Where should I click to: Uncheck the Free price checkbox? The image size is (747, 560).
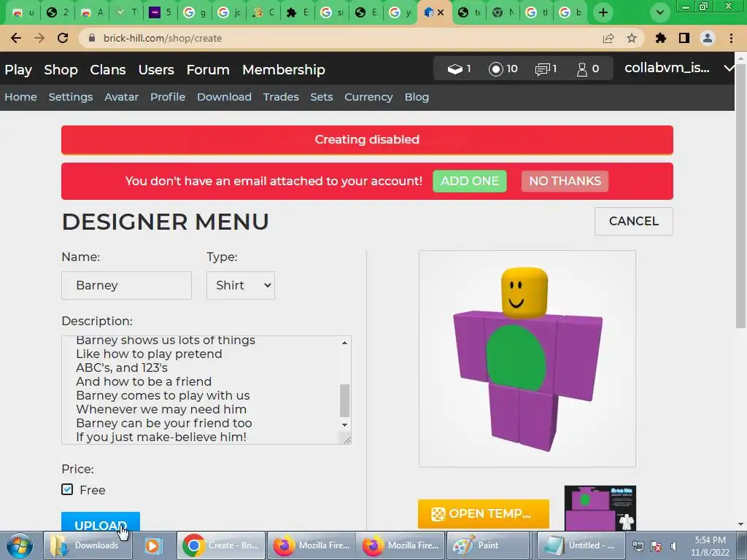click(x=67, y=489)
